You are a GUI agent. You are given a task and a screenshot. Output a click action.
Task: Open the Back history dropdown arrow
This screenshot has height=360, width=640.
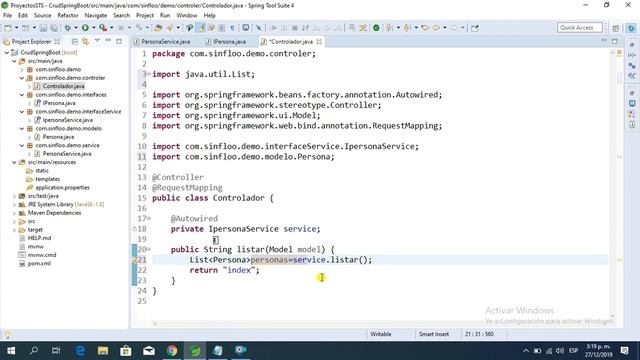point(444,28)
